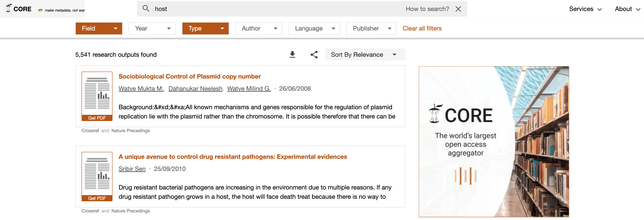The height and width of the screenshot is (220, 644).
Task: Open the Field filter dropdown
Action: [x=99, y=29]
